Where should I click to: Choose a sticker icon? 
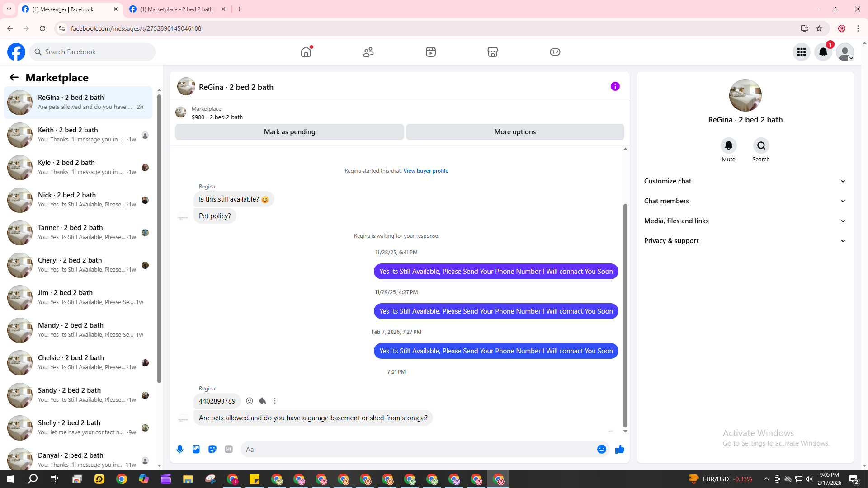tap(212, 449)
